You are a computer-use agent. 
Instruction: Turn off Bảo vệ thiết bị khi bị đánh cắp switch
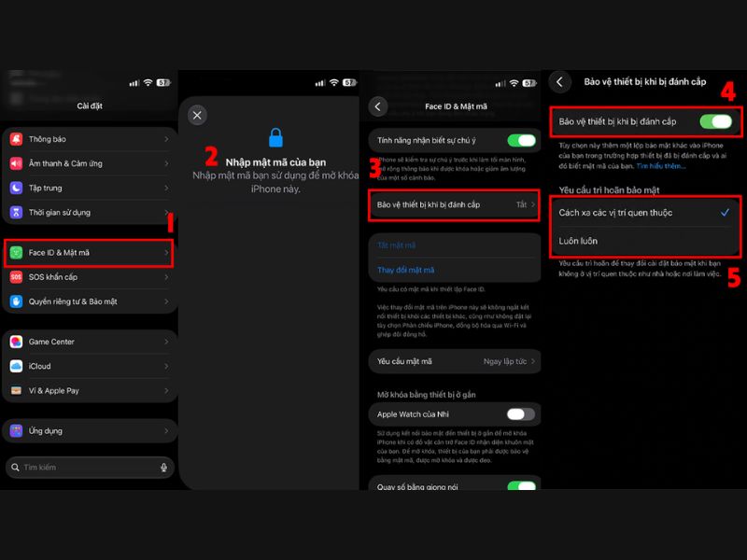click(715, 121)
